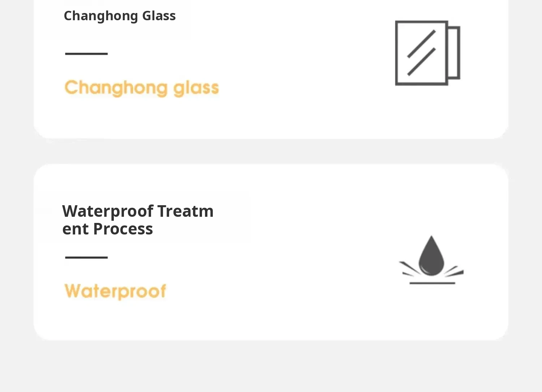Viewport: 542px width, 392px height.
Task: Click the gray area below the Waterproof card
Action: click(x=271, y=365)
